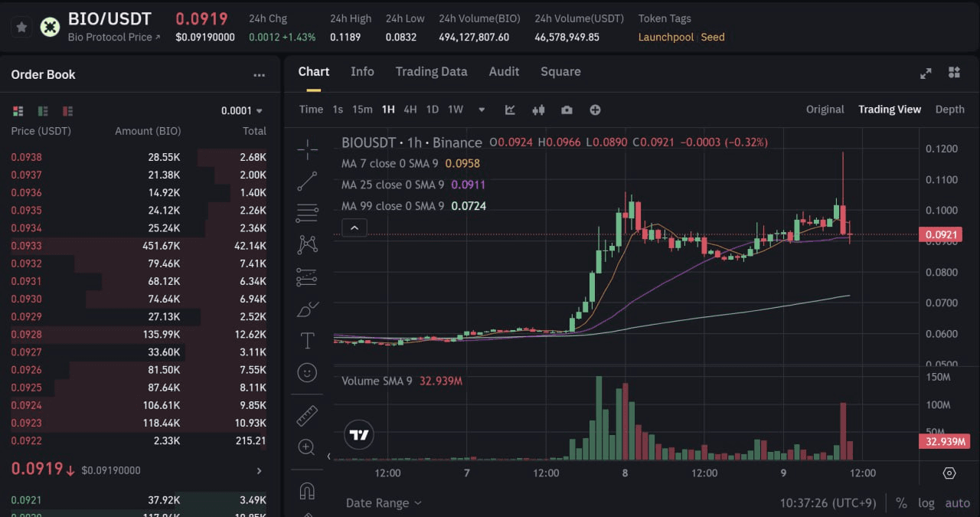Expand the chart to fullscreen
Screen dimensions: 980x517
pos(926,73)
